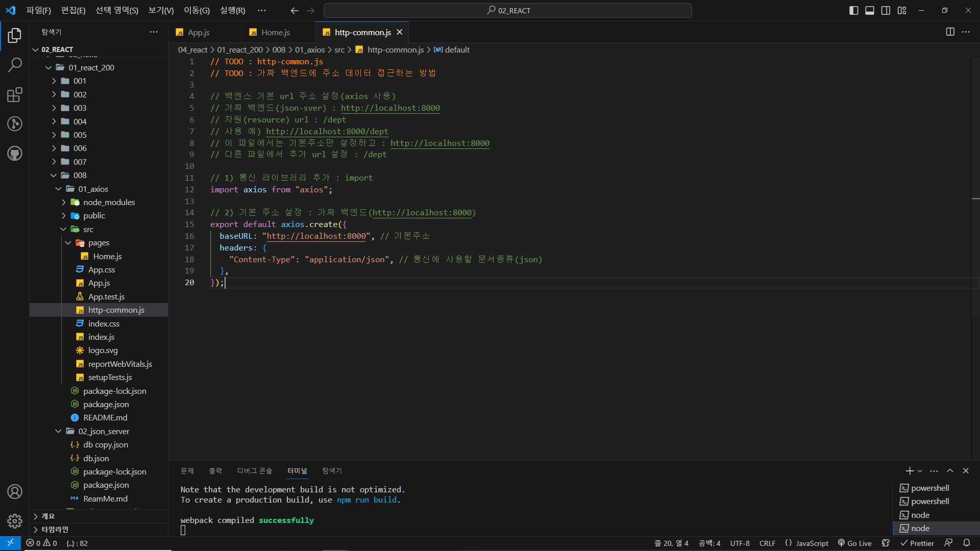This screenshot has width=980, height=551.
Task: Open notifications bell in status bar
Action: coord(966,543)
